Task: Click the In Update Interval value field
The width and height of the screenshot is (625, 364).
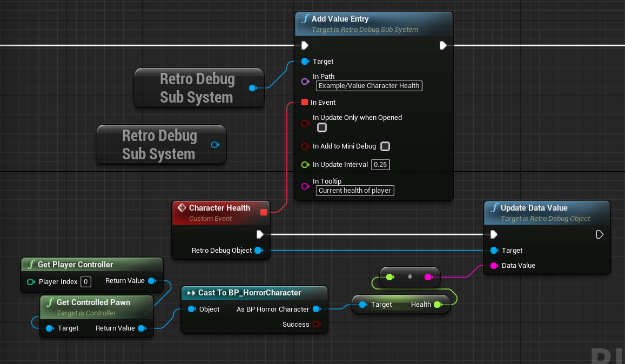Action: pos(380,164)
